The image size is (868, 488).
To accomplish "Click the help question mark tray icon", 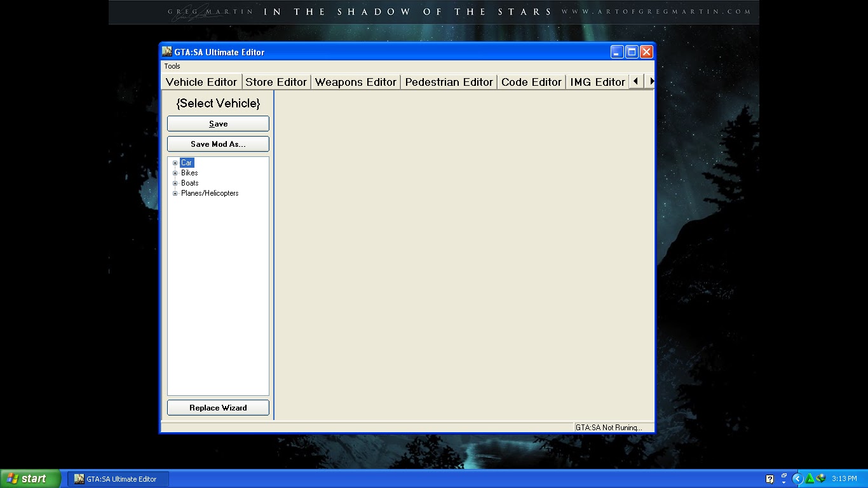I will click(x=770, y=479).
